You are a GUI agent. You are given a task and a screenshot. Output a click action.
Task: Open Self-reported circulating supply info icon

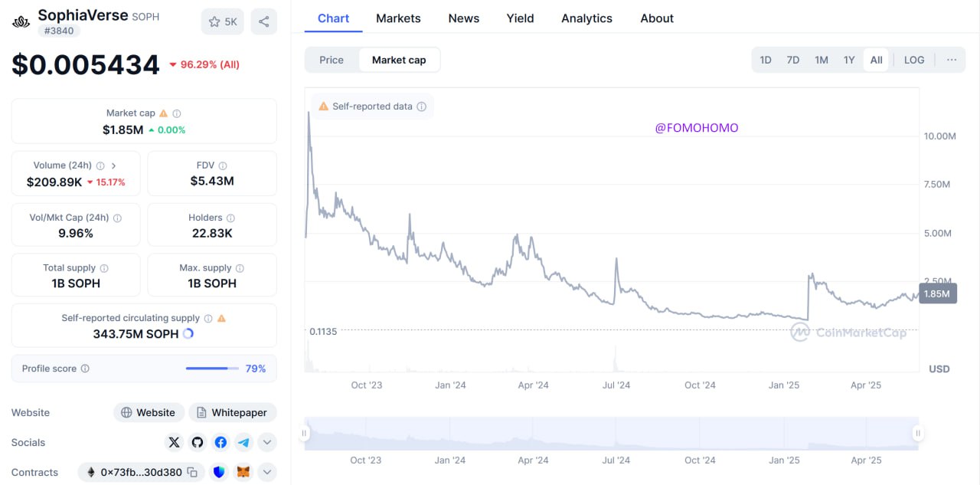207,318
